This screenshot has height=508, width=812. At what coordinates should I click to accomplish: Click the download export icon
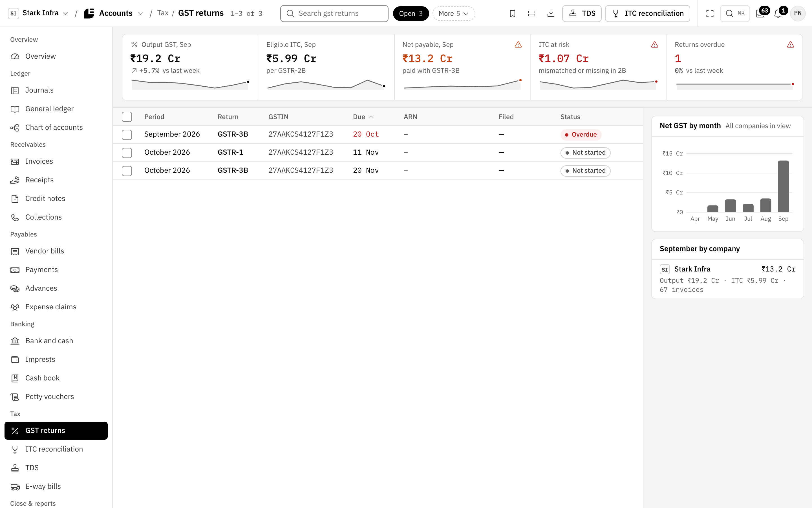pos(551,14)
